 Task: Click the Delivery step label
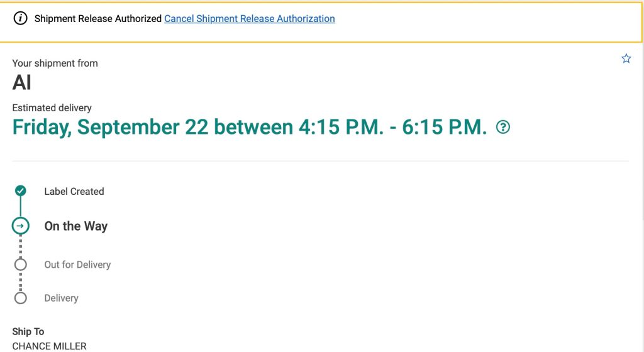[x=61, y=298]
